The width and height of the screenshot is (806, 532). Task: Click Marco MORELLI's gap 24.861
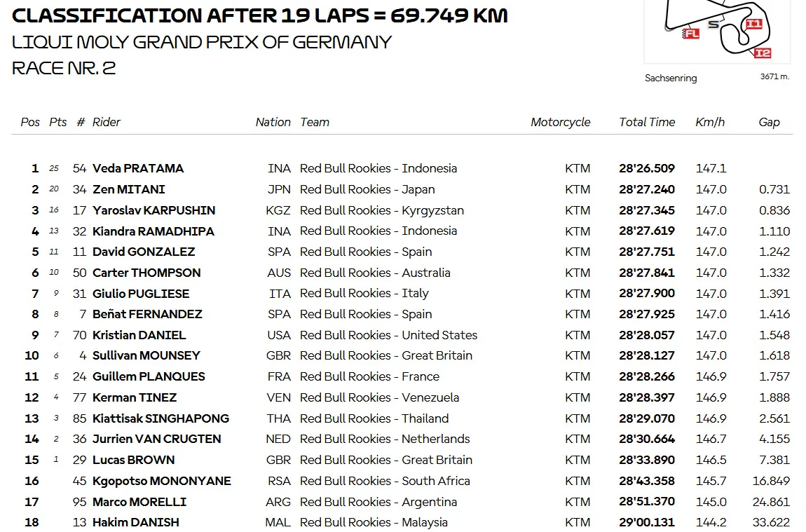click(x=771, y=502)
